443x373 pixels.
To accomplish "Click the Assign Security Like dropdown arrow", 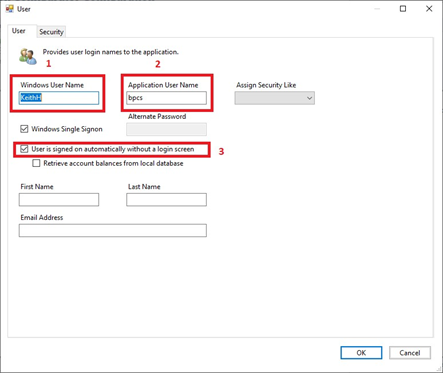I will coord(309,98).
